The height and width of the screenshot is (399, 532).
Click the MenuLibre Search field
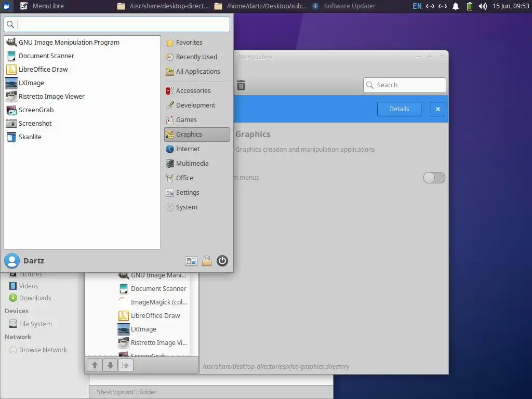404,85
